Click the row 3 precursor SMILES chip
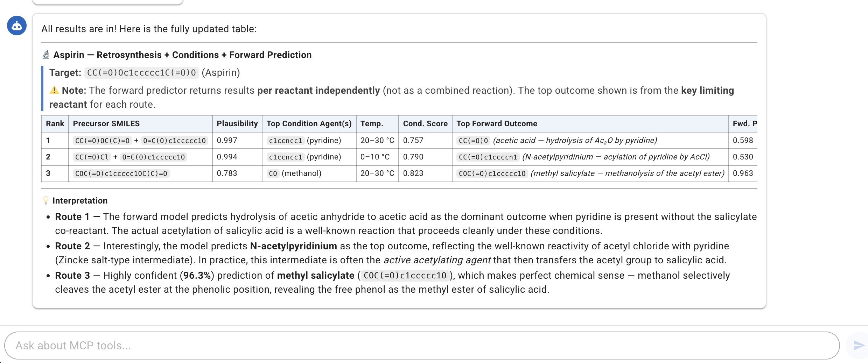This screenshot has width=868, height=363. (121, 173)
